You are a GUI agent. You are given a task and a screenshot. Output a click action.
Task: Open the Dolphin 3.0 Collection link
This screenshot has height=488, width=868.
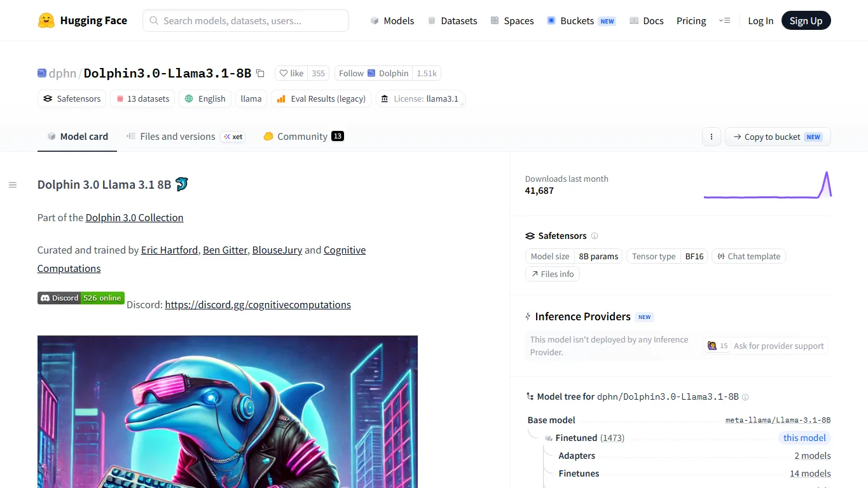tap(135, 218)
